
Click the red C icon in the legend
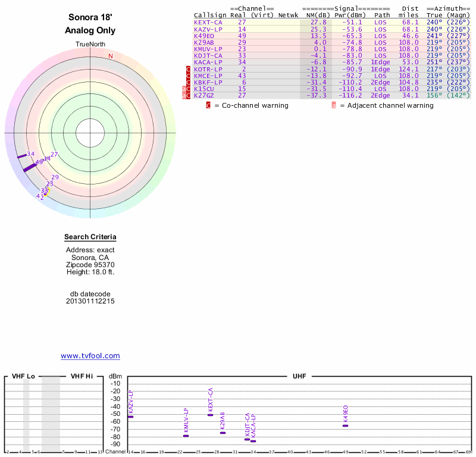point(208,105)
